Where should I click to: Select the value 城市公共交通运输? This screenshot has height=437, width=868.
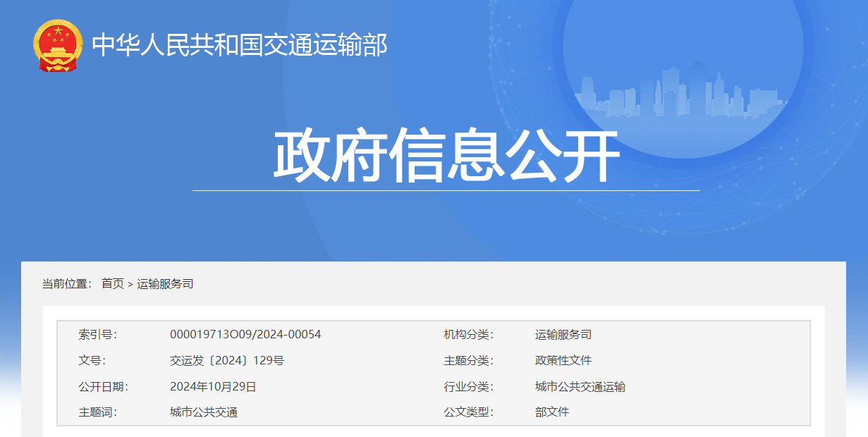click(580, 387)
